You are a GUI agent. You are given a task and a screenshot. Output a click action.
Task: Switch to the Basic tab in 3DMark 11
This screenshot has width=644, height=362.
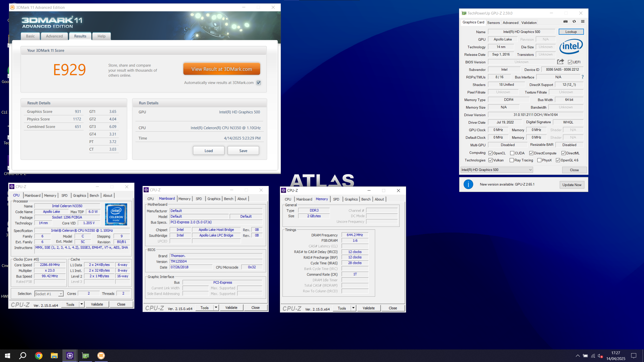(30, 36)
